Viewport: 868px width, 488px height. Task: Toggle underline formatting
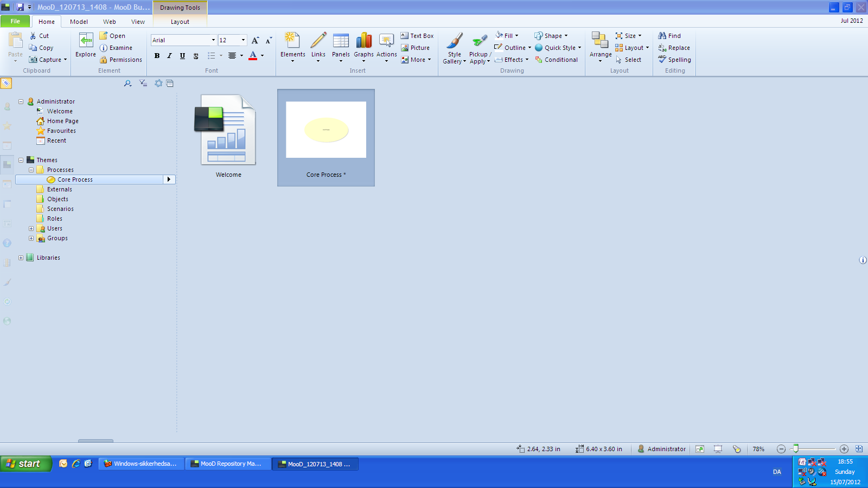click(182, 56)
